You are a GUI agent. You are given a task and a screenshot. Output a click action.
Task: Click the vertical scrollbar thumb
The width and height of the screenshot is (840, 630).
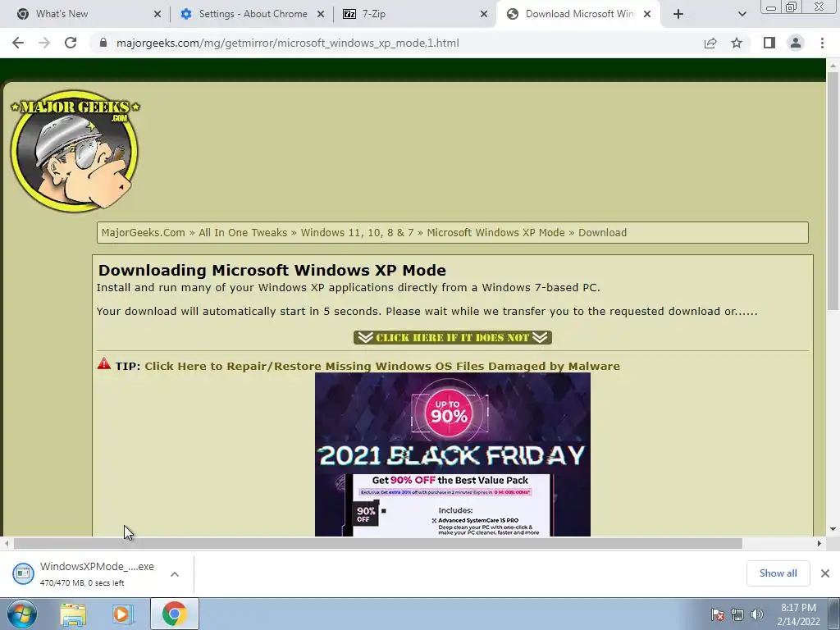pos(833,190)
